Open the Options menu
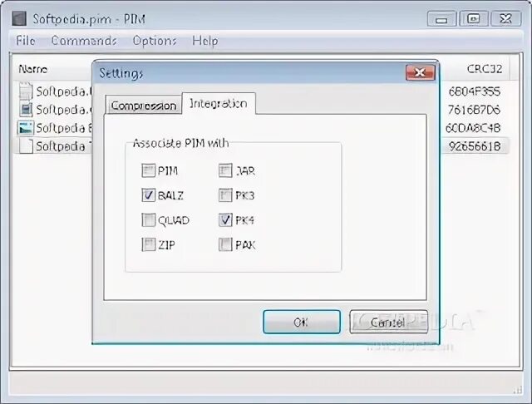This screenshot has width=532, height=404. click(x=155, y=41)
